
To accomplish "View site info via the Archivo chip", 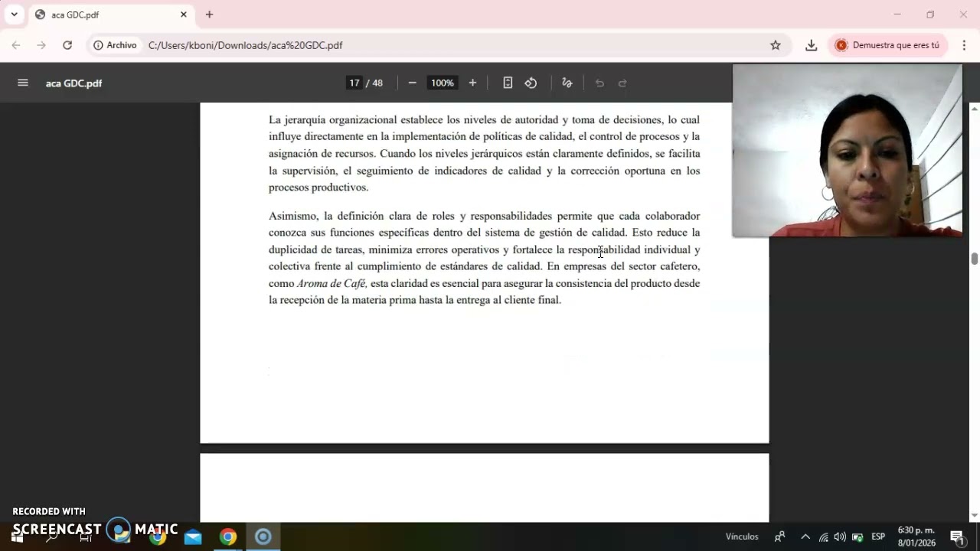I will 116,45.
